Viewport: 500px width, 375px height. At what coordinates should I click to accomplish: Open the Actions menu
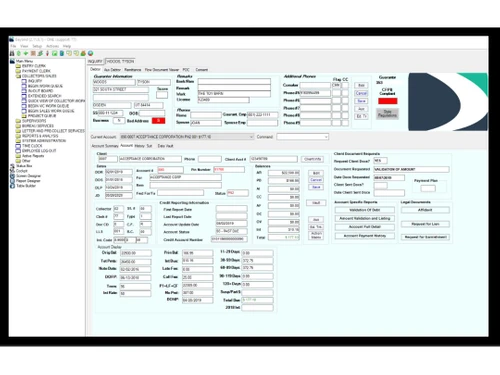(52, 46)
